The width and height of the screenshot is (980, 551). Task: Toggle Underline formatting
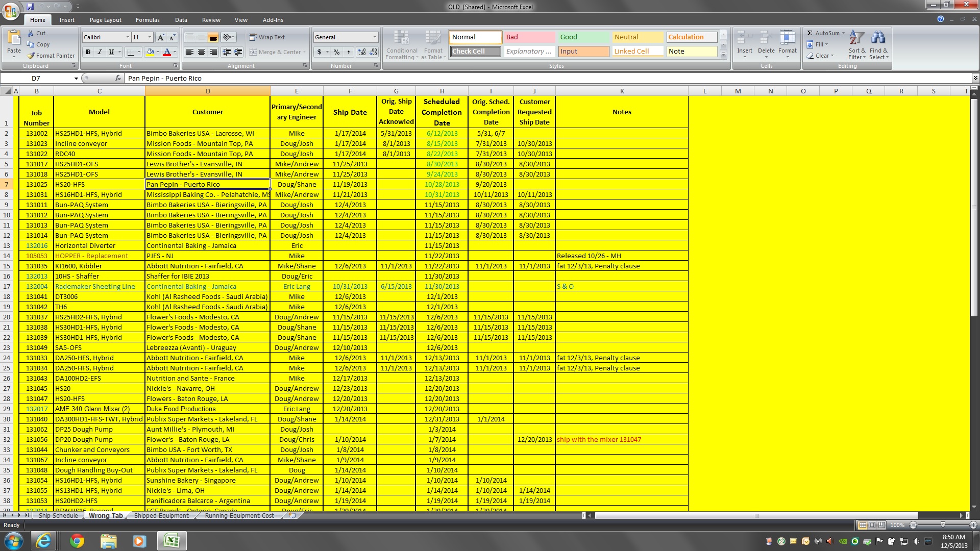pos(111,52)
